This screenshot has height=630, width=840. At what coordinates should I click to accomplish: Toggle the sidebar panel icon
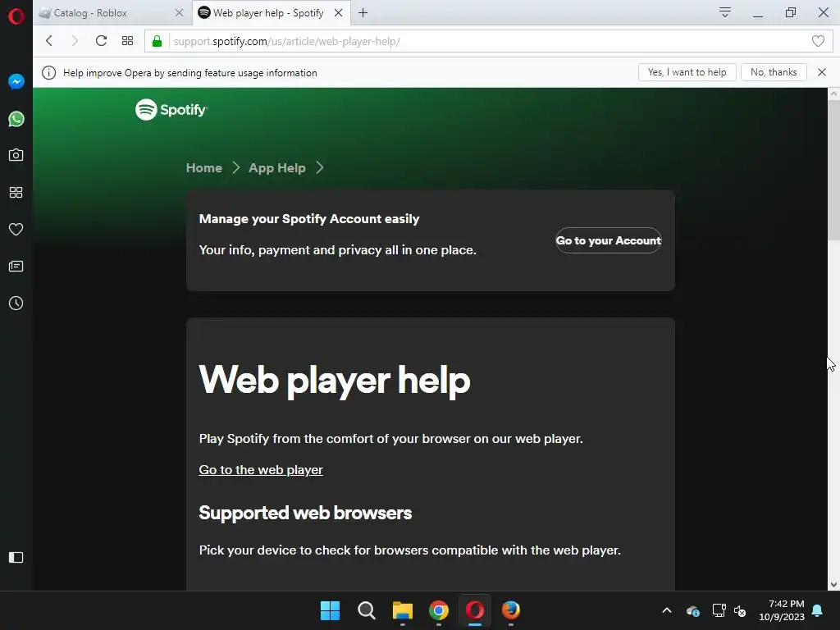[x=16, y=558]
